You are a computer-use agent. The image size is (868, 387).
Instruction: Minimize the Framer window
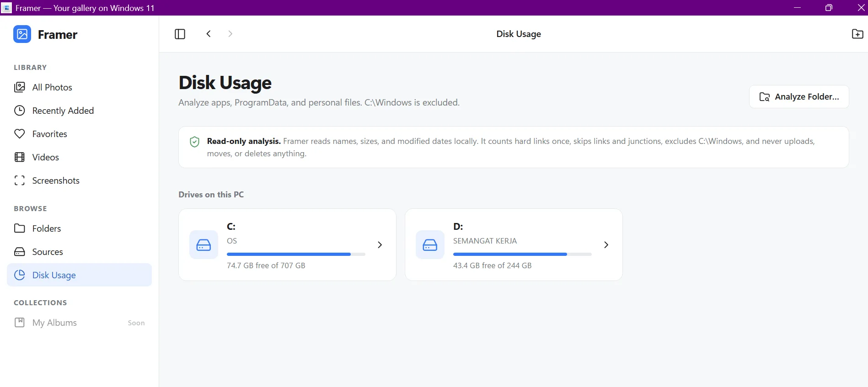pyautogui.click(x=798, y=8)
